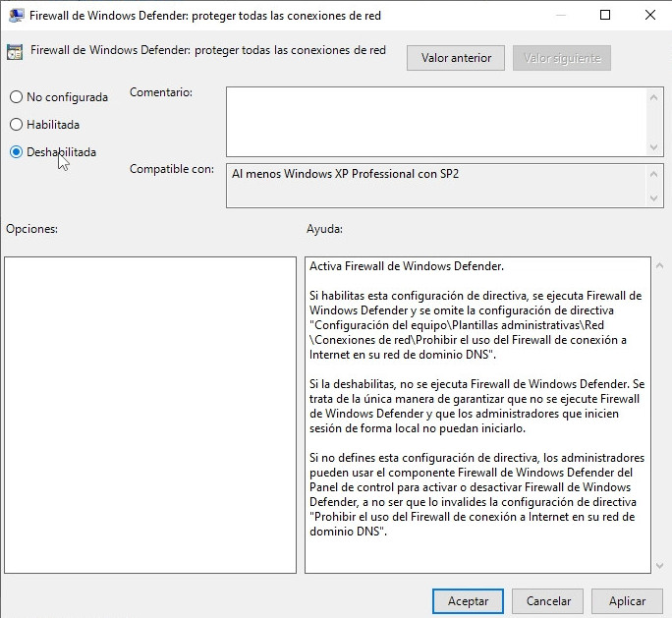Close the Firewall policy dialog window

(649, 16)
